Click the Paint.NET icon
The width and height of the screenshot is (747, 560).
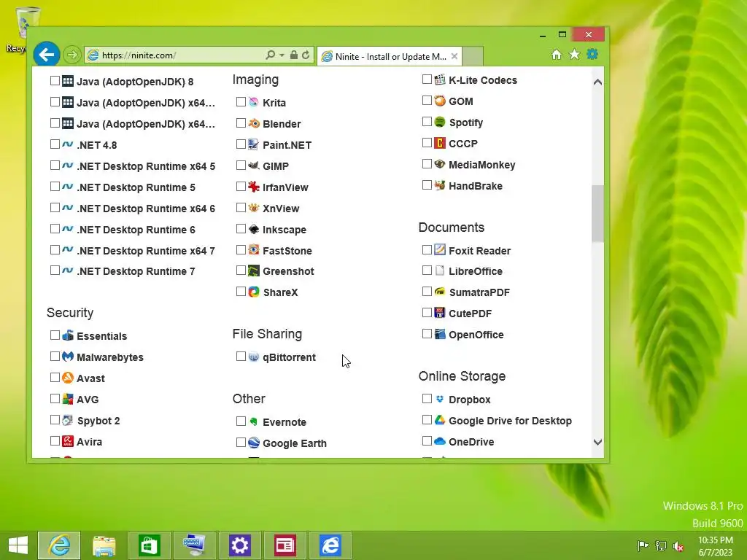click(x=253, y=145)
